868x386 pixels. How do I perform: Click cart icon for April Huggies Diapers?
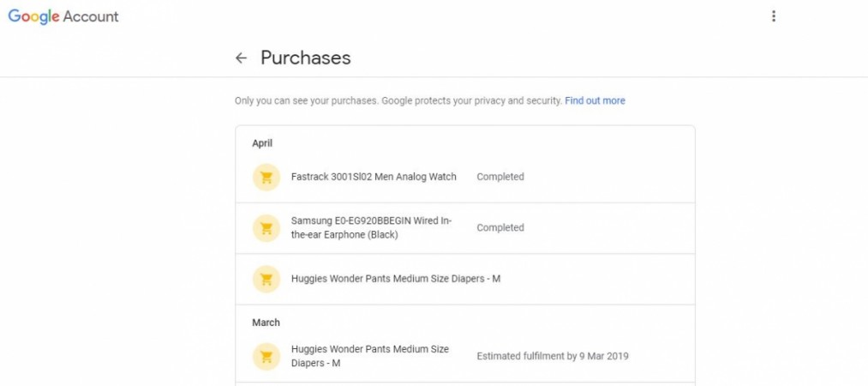click(266, 279)
